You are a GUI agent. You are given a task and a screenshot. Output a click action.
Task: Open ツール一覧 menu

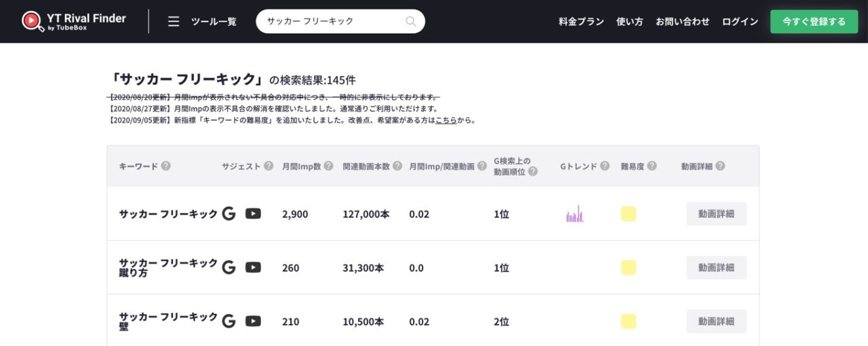tap(214, 22)
